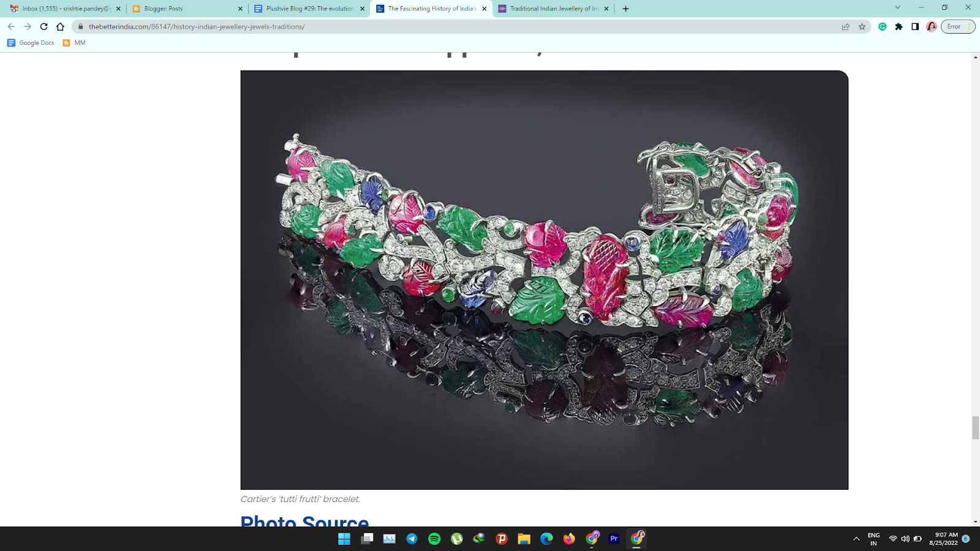Open the Grammarly extension
This screenshot has height=551, width=980.
(x=883, y=26)
